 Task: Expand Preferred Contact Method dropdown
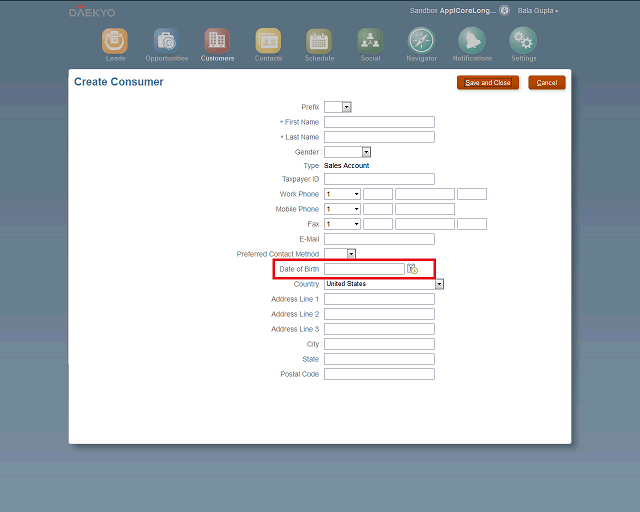click(351, 254)
